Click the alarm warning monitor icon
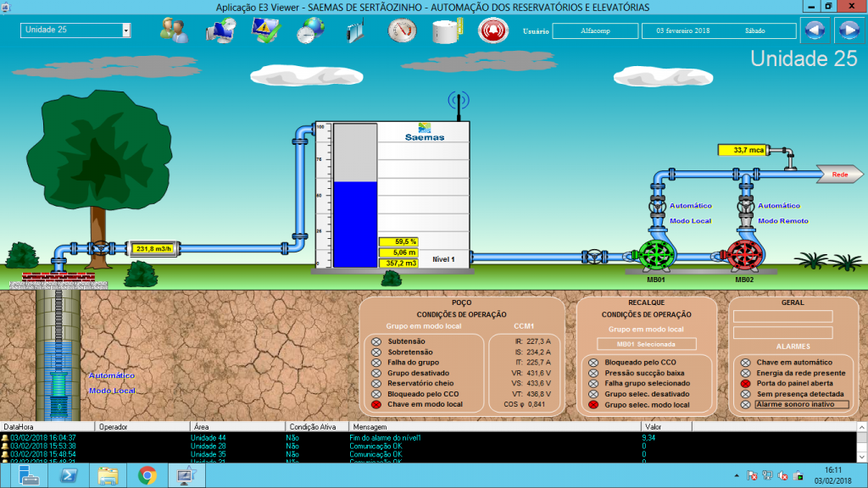Viewport: 868px width, 488px height. (x=266, y=30)
